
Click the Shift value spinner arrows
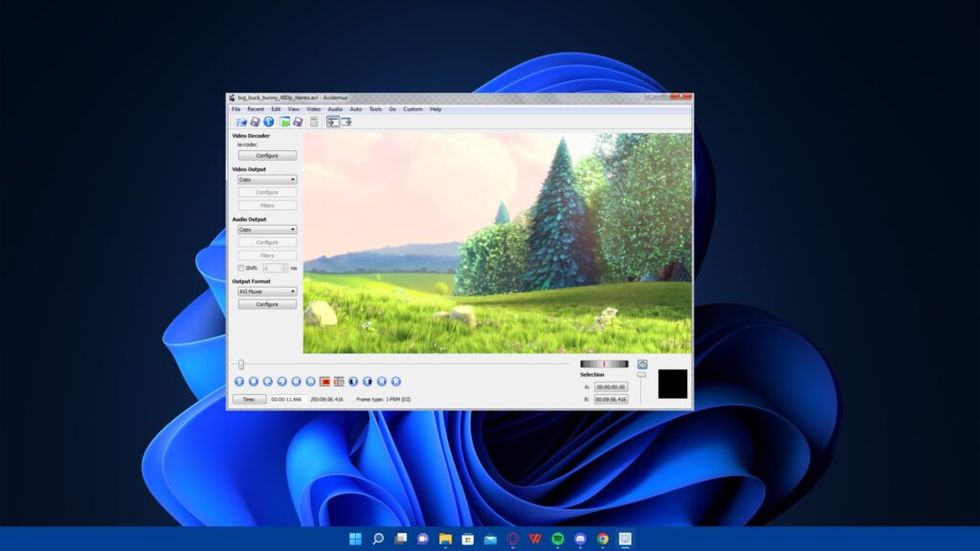[x=284, y=268]
